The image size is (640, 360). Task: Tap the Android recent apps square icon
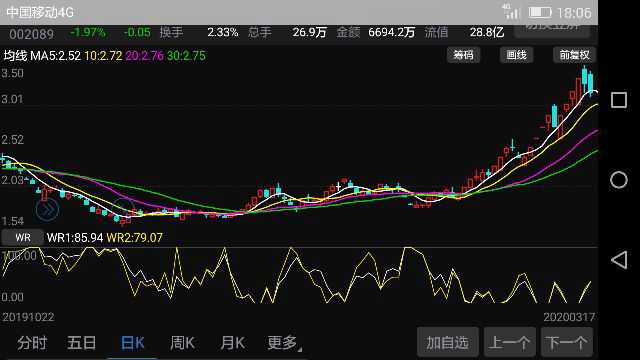619,100
